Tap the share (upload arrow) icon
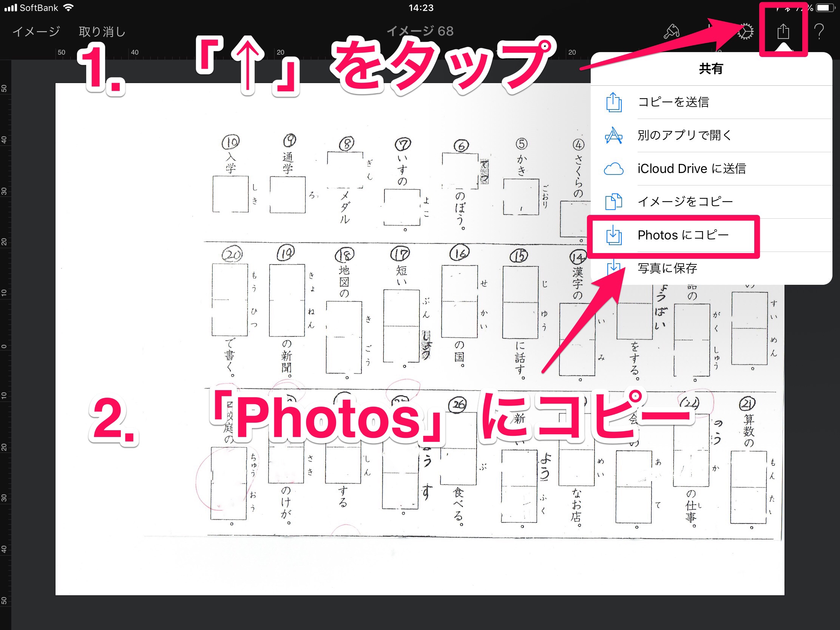840x630 pixels. pyautogui.click(x=783, y=31)
